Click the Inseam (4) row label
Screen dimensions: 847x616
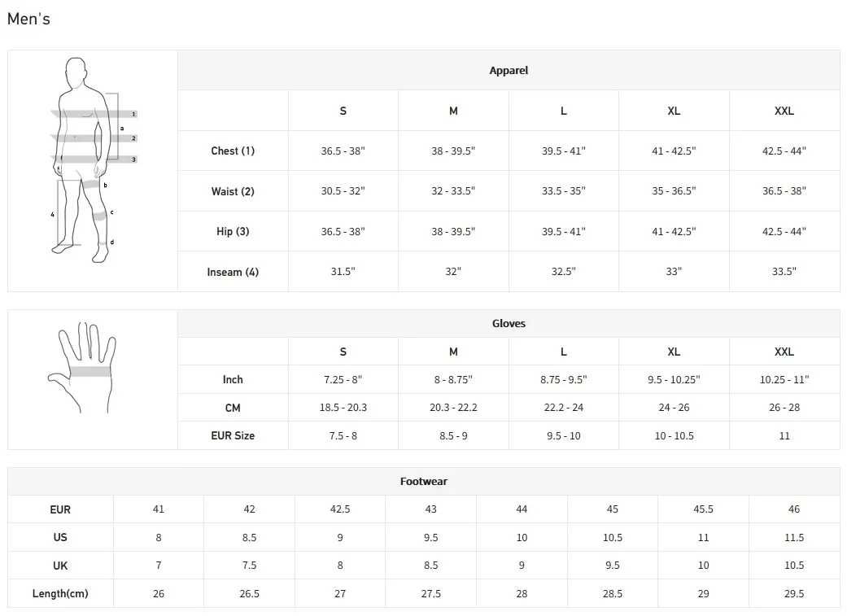coord(232,272)
